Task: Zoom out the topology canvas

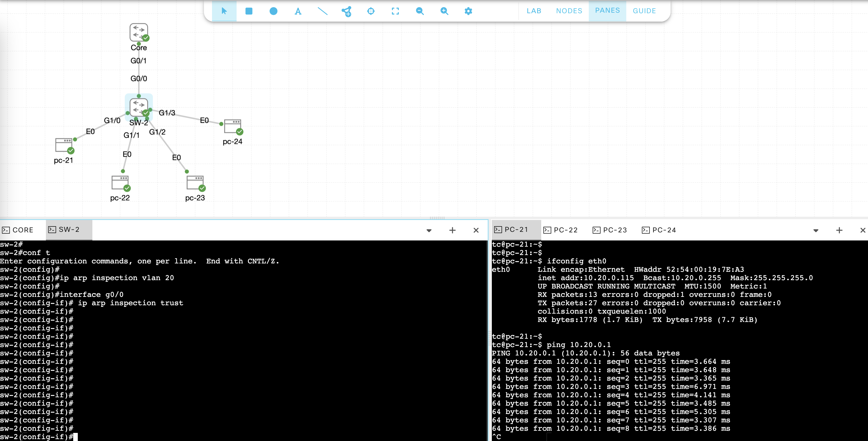Action: 419,11
